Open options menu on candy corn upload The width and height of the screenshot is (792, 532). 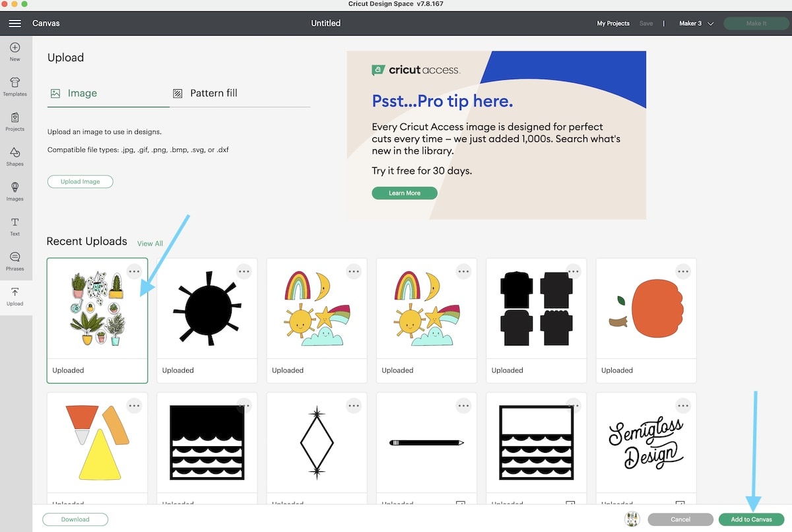click(x=135, y=405)
